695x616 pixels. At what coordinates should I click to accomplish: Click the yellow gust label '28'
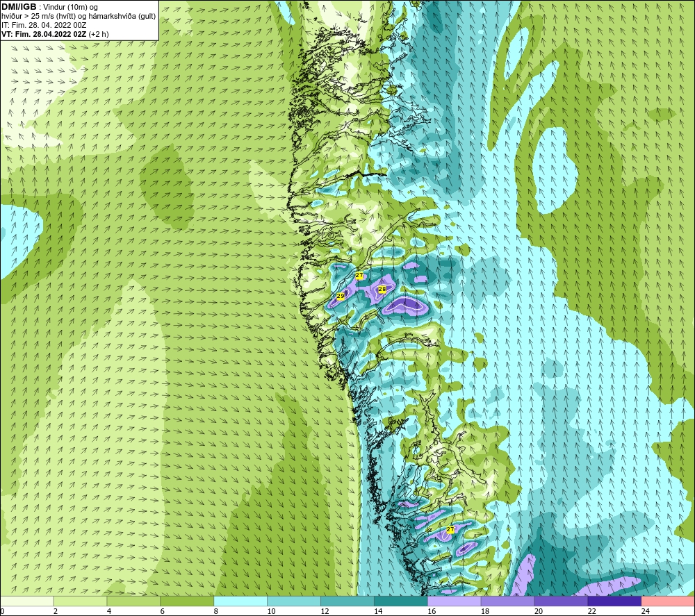(382, 289)
